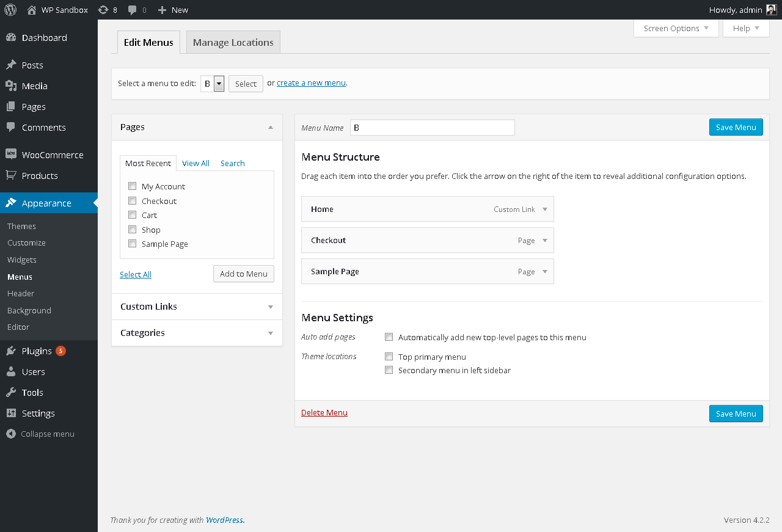The width and height of the screenshot is (782, 532).
Task: Expand the Home menu item arrow
Action: [545, 209]
